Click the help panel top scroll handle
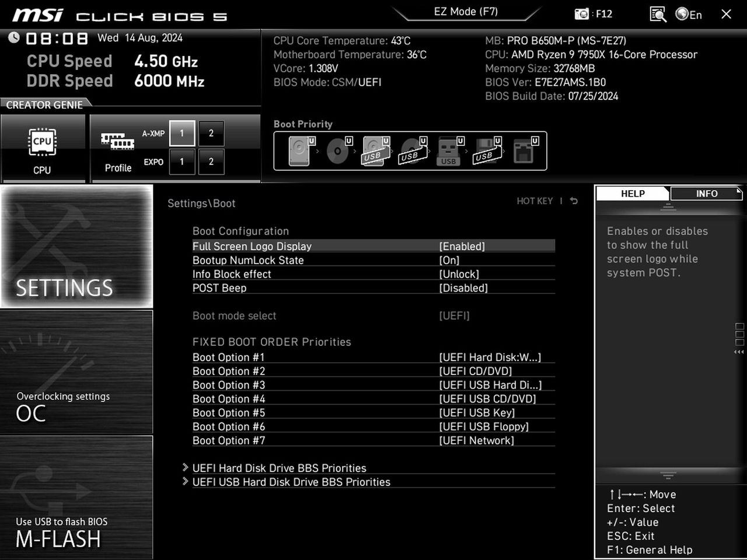This screenshot has height=560, width=747. (668, 208)
